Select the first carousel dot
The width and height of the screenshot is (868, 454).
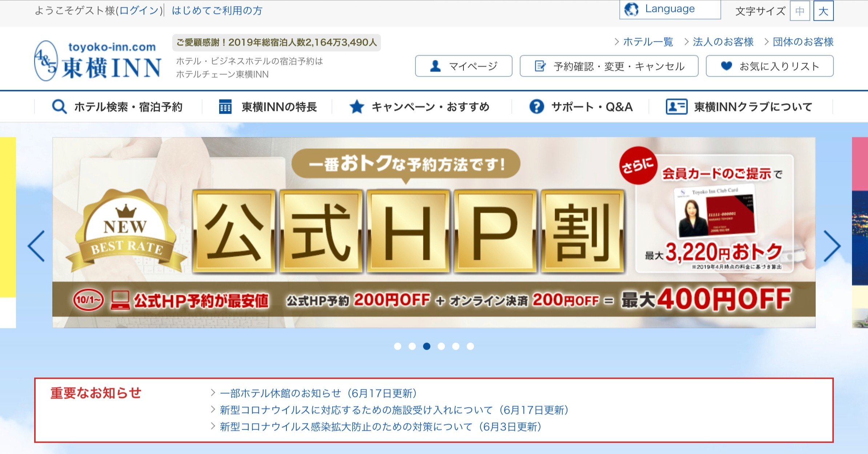click(x=398, y=346)
